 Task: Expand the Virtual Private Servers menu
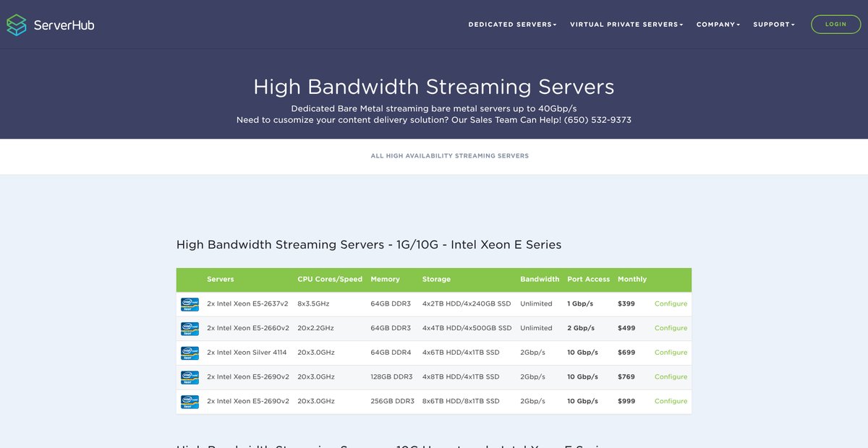[x=626, y=25]
